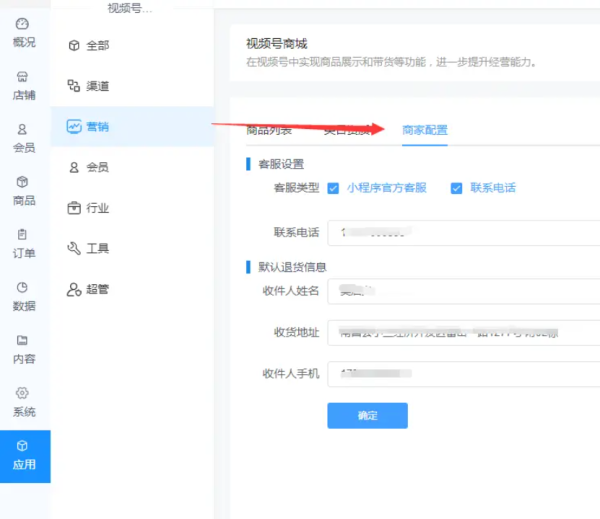Screen dimensions: 600x519
Task: Select the highlighted 应用 apps item
Action: point(24,455)
